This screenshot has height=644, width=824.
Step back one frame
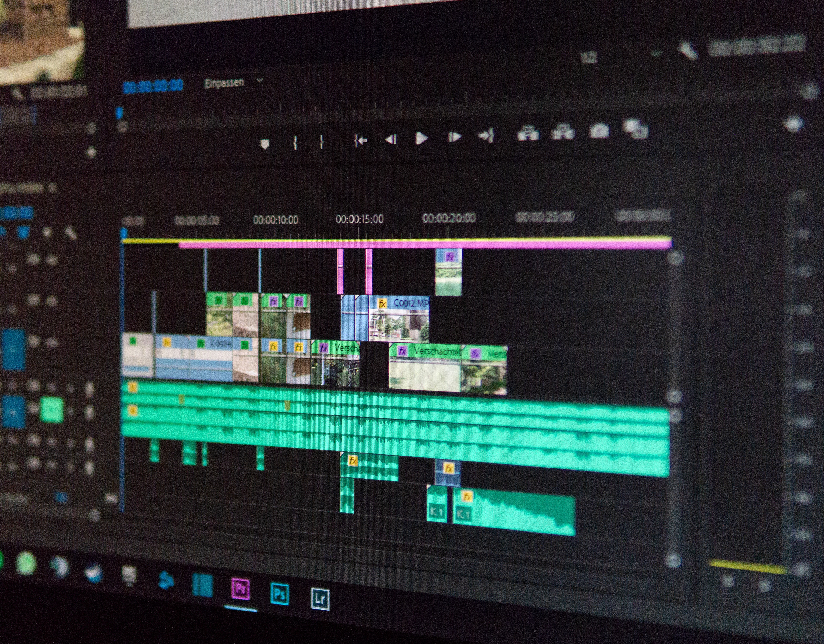coord(391,140)
